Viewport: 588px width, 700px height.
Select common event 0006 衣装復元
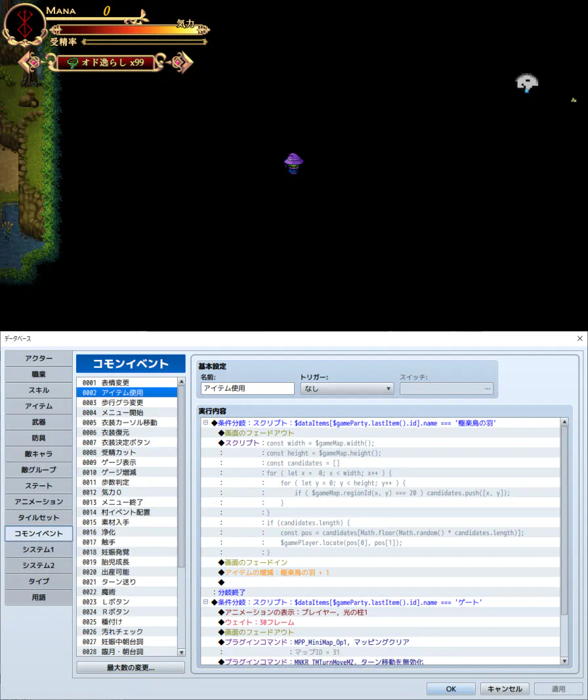[127, 433]
